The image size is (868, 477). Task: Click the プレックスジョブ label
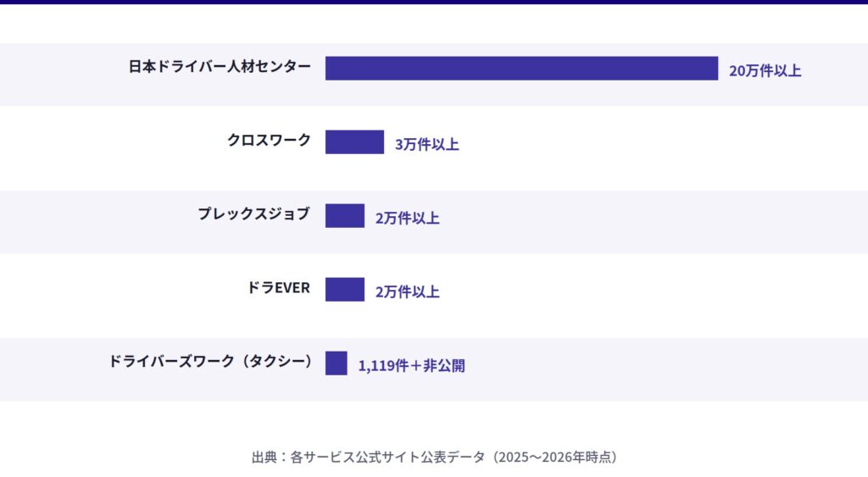click(x=253, y=214)
